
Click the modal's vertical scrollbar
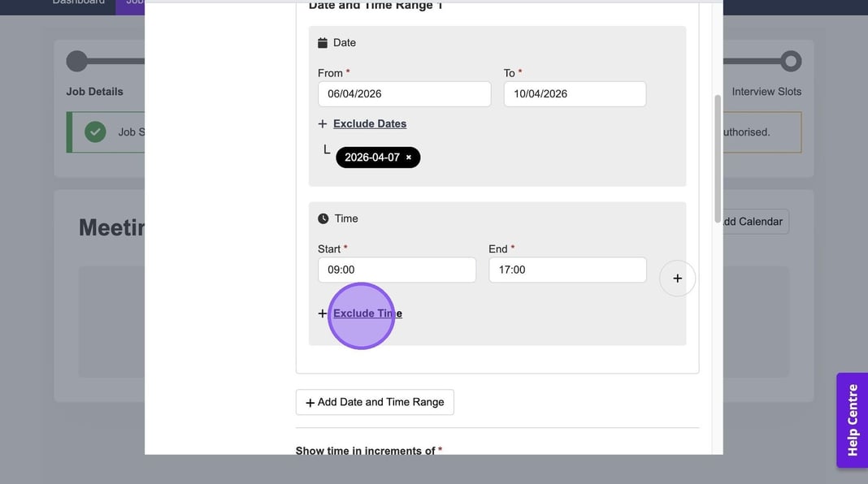(x=717, y=158)
